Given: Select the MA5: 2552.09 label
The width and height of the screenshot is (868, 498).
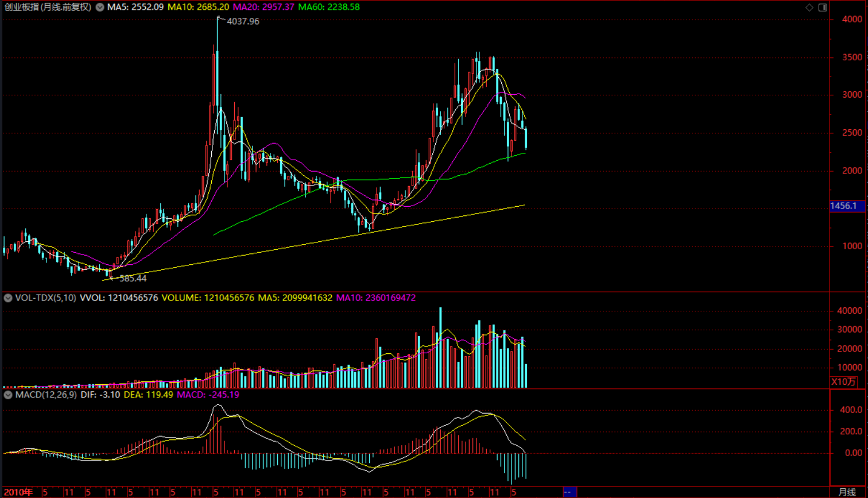Looking at the screenshot, I should point(135,7).
